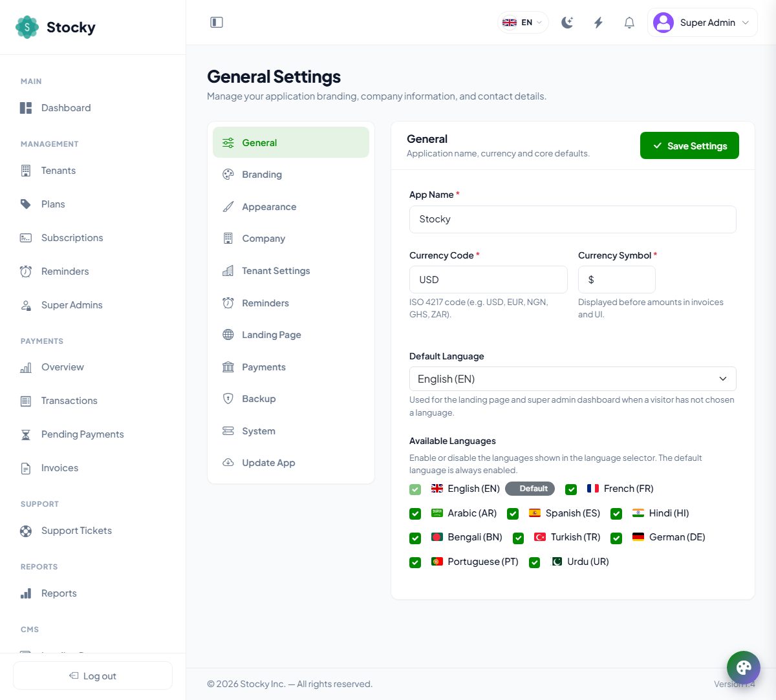This screenshot has width=776, height=700.
Task: Open the Company settings tab
Action: click(x=291, y=239)
